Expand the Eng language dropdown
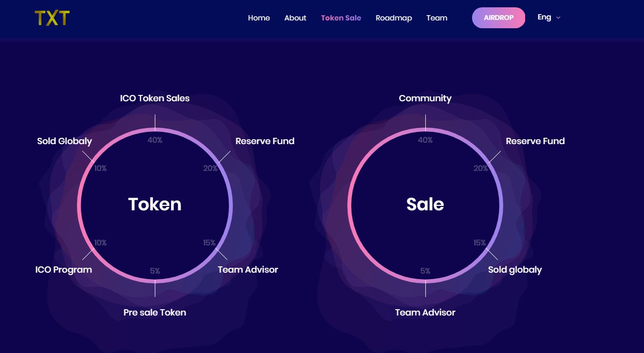644x353 pixels. click(549, 18)
